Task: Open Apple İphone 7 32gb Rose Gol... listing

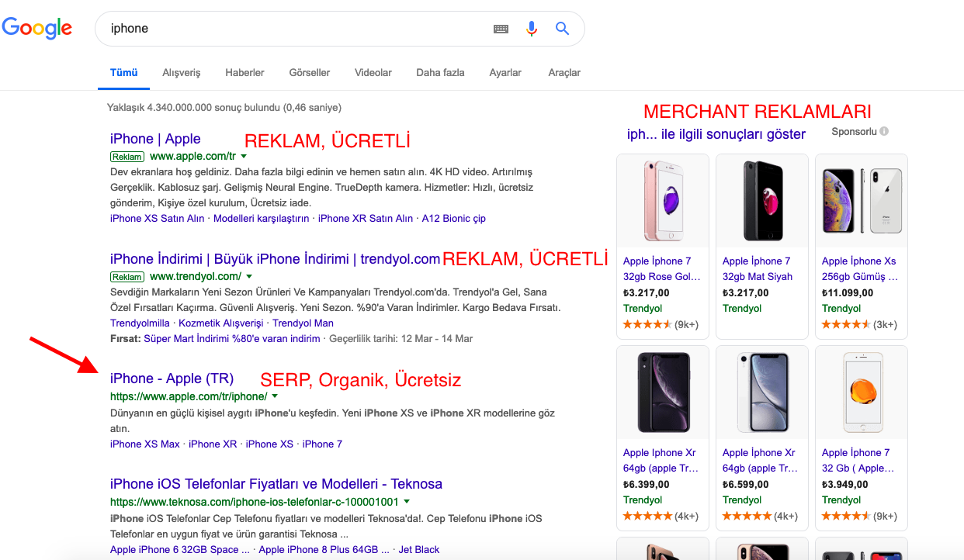Action: (x=662, y=269)
